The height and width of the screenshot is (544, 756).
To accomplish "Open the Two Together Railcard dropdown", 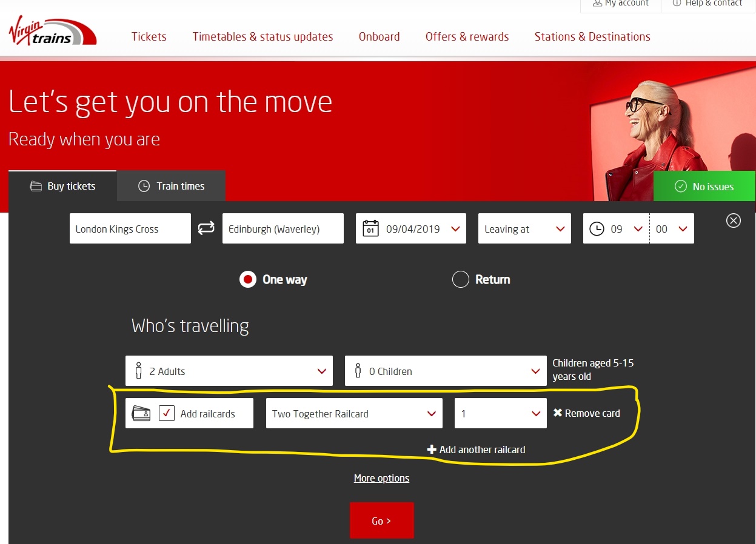I will (x=354, y=413).
